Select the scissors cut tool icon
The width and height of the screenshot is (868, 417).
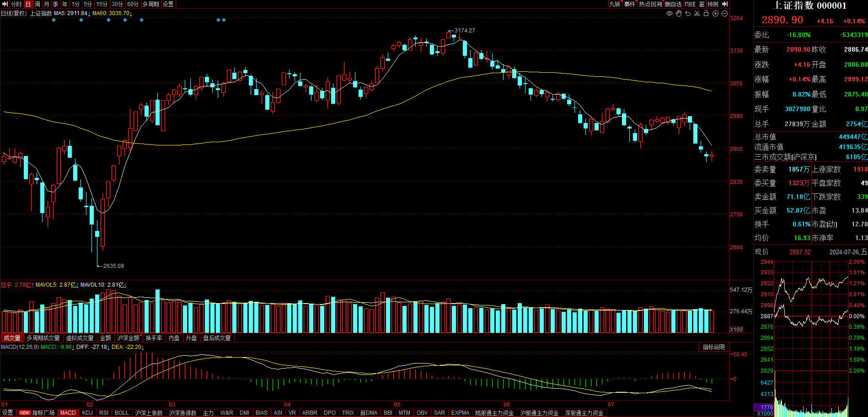point(697,14)
